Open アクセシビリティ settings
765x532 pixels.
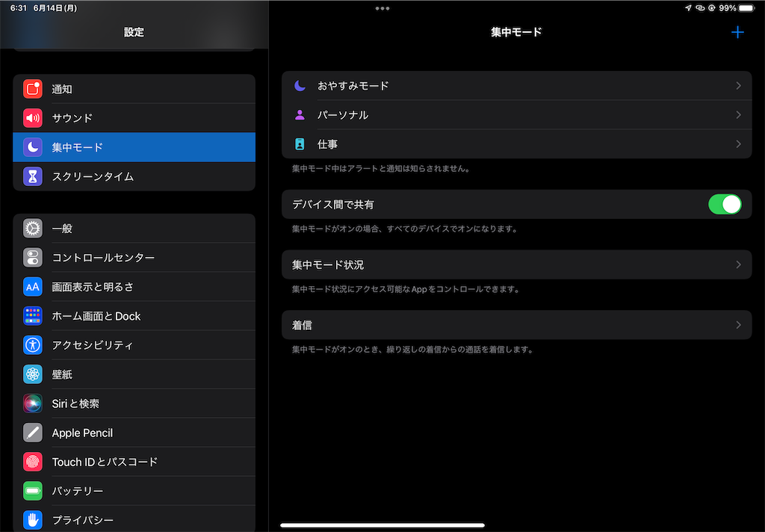pyautogui.click(x=134, y=345)
